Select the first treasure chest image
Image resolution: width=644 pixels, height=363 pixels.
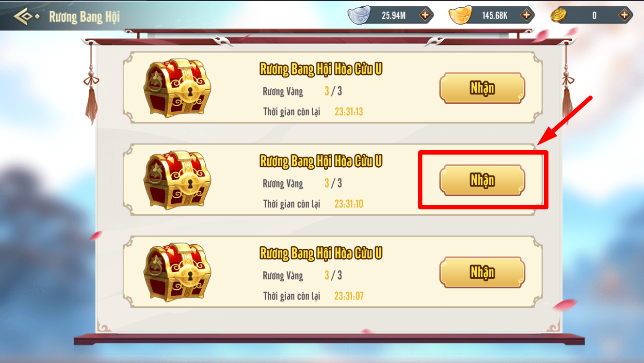pos(177,88)
